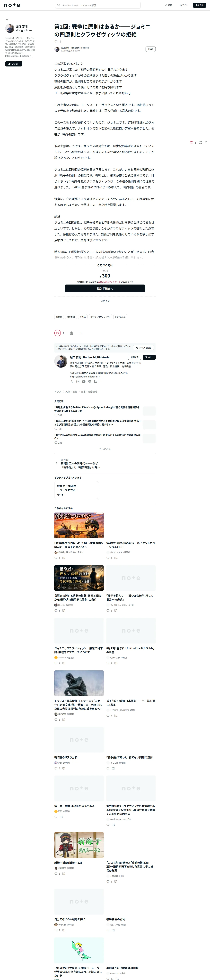
Task: Click the 軍事・安全保障 breadcrumb
Action: (89, 392)
